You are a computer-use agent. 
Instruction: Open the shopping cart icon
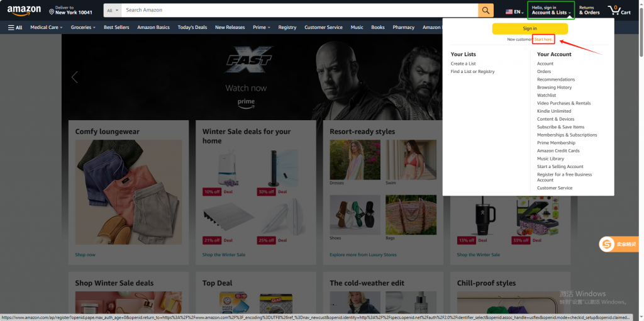click(619, 11)
